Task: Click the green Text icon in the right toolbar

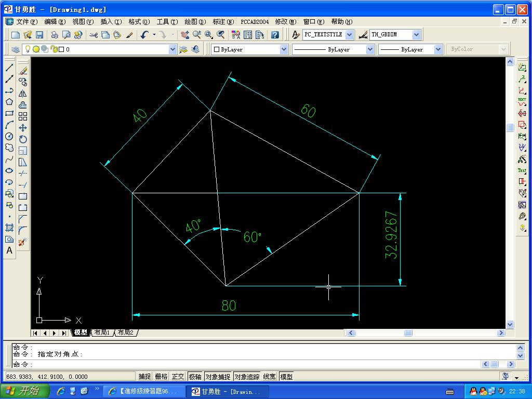Action: 522,170
